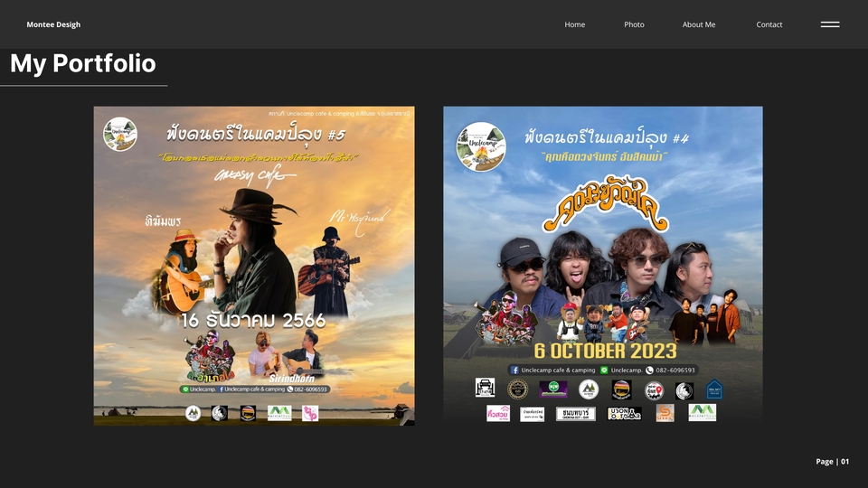Navigate to About Me
Viewport: 868px width, 488px height.
pyautogui.click(x=699, y=24)
